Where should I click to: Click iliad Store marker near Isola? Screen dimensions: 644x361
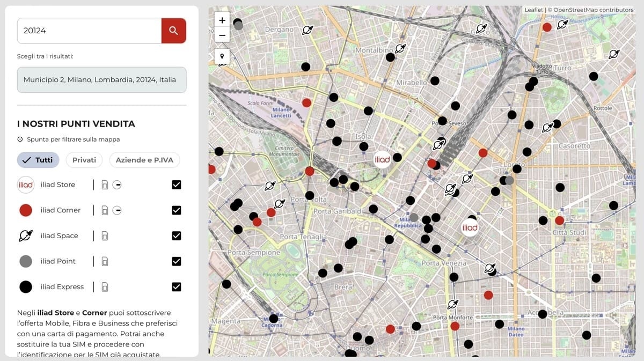(382, 159)
